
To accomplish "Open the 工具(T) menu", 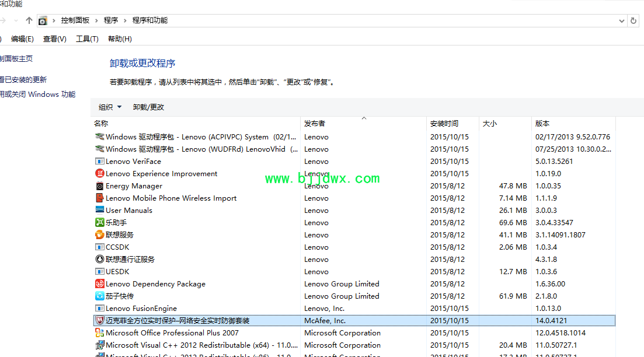I will 87,39.
